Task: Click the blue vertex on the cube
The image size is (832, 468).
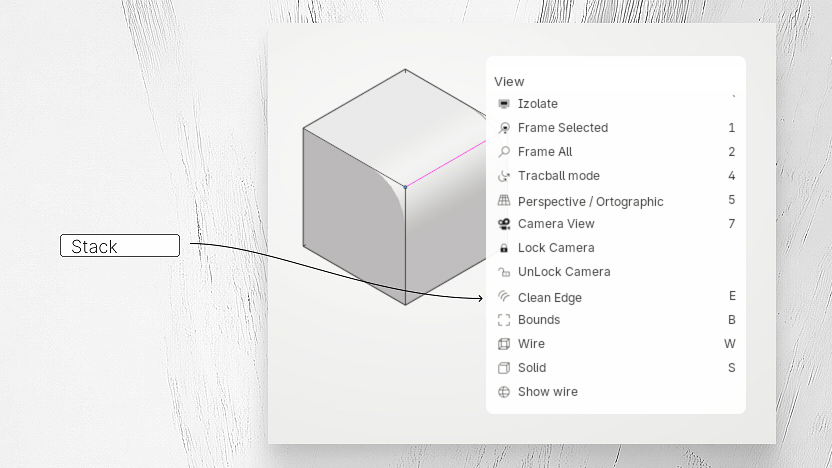Action: pyautogui.click(x=405, y=187)
